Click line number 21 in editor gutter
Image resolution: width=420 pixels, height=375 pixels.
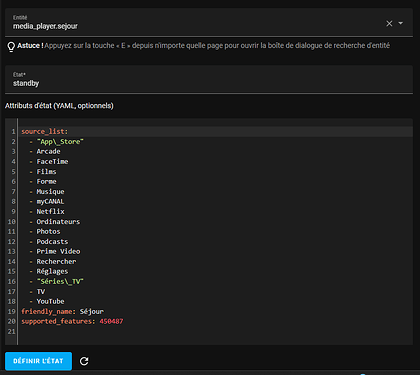point(11,331)
